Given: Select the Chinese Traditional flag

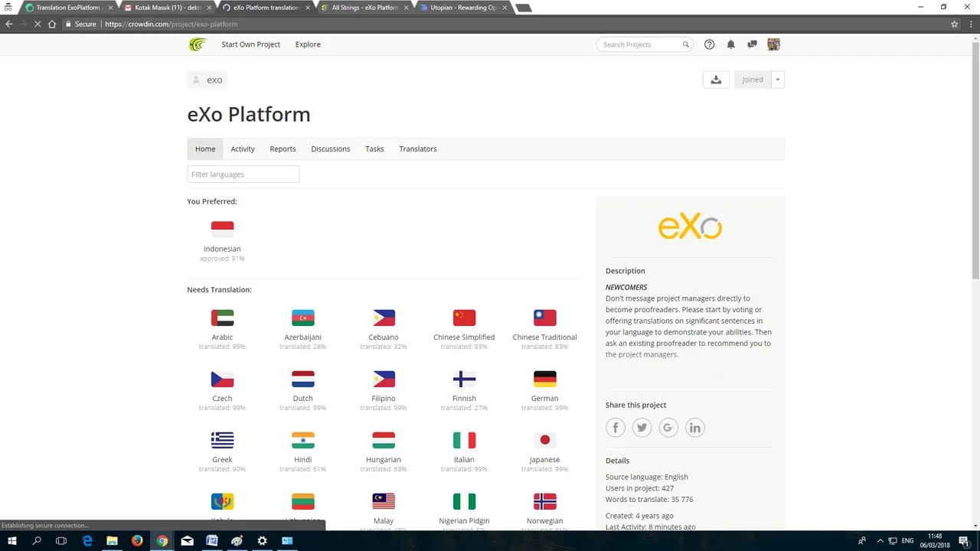Looking at the screenshot, I should (x=544, y=318).
